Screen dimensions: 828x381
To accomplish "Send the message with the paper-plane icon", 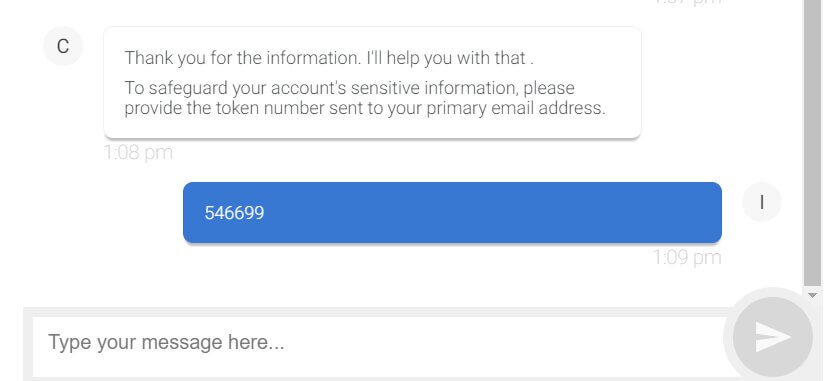I will pos(773,337).
